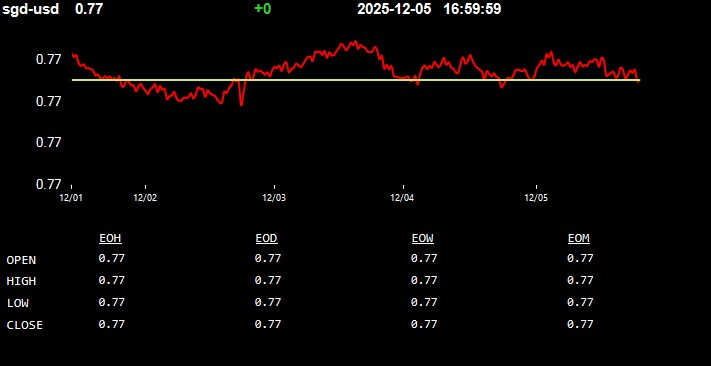Select the time 16:59:59 in header
711x366 pixels.
click(472, 9)
